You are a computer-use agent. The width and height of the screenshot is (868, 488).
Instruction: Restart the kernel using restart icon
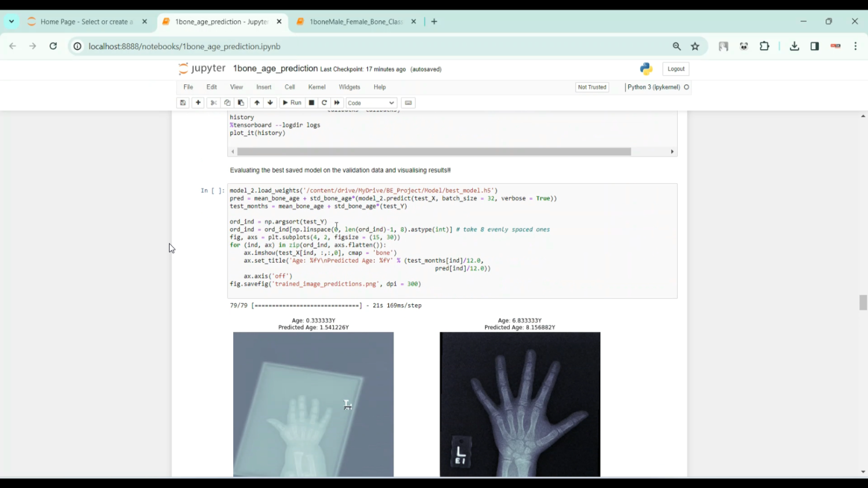pyautogui.click(x=324, y=102)
